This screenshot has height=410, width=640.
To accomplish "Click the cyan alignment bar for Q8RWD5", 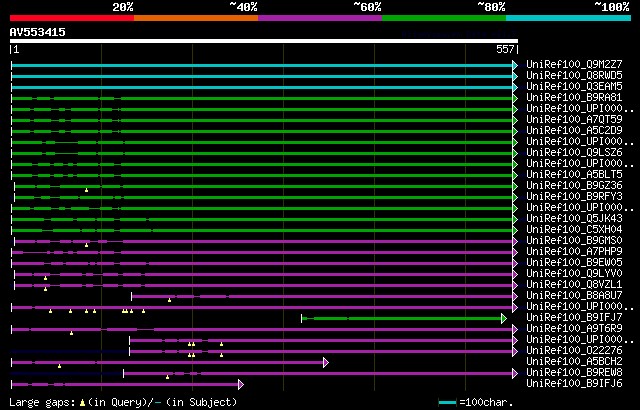I will pos(262,76).
